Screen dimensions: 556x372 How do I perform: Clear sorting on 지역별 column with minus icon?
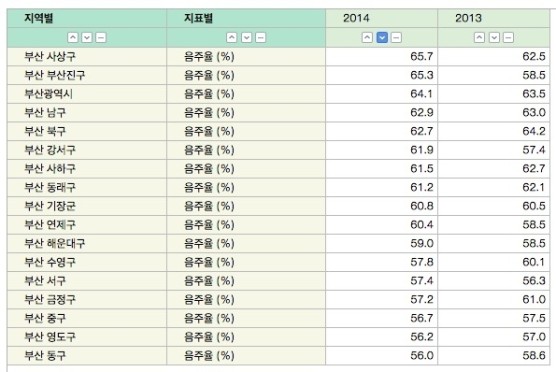click(101, 38)
